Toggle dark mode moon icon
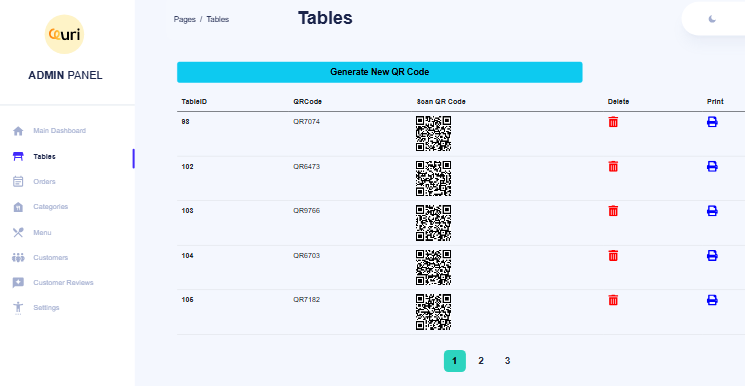The height and width of the screenshot is (386, 745). tap(712, 19)
